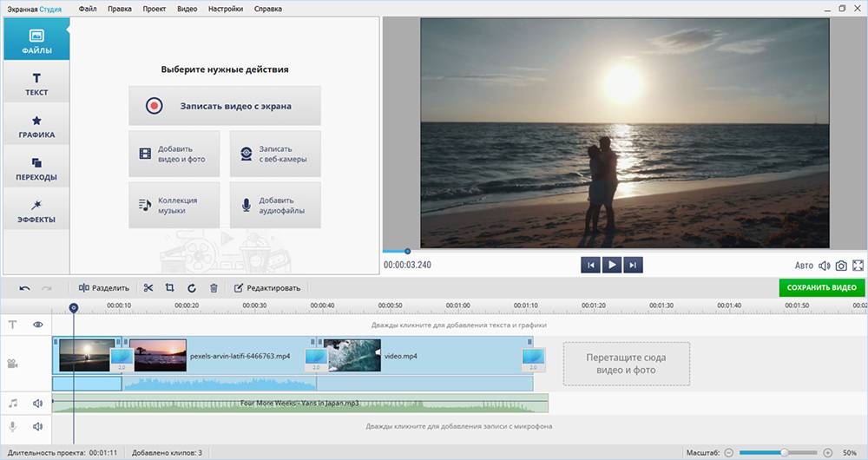Mute the microphone track speaker icon

[38, 426]
